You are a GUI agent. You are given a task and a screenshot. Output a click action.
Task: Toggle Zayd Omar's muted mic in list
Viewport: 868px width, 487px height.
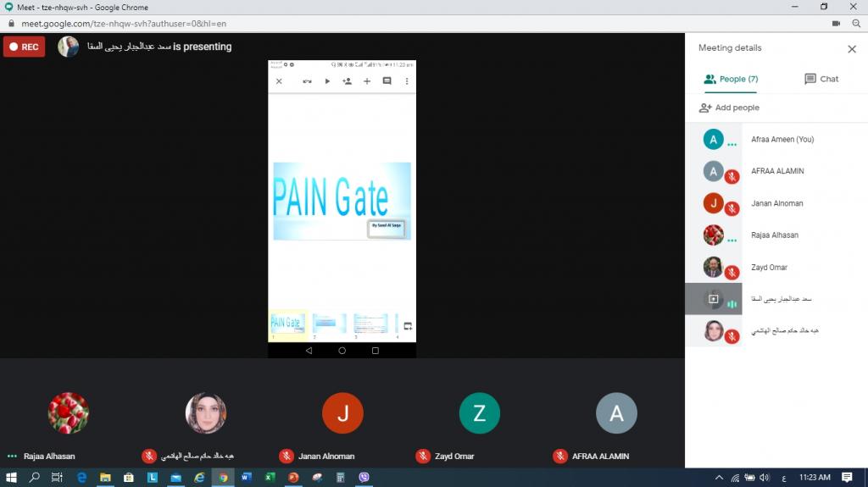[x=732, y=273]
